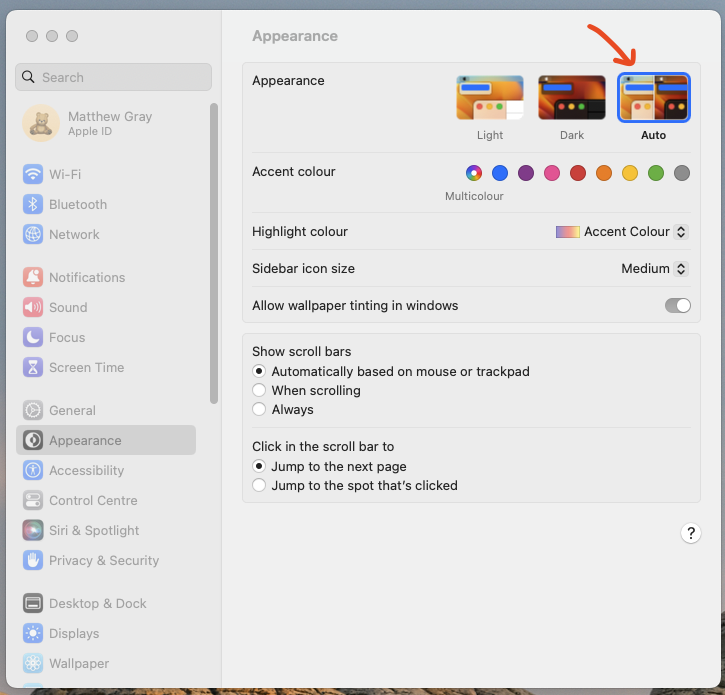Click the Focus moon icon
This screenshot has width=725, height=695.
click(33, 337)
